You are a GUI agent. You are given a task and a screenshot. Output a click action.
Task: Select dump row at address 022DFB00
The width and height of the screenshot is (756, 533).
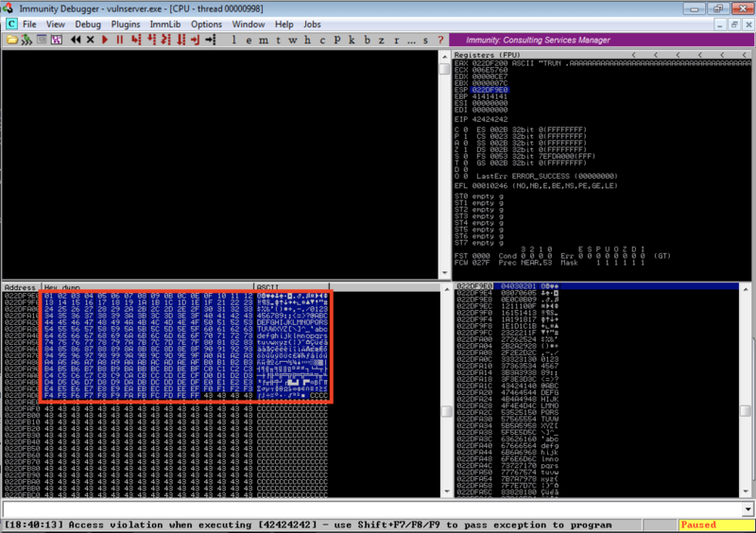click(166, 415)
